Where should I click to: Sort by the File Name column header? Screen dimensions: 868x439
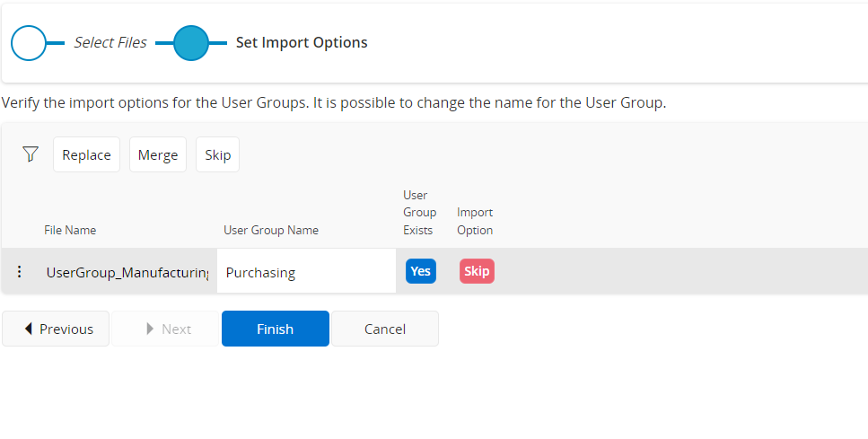point(70,230)
